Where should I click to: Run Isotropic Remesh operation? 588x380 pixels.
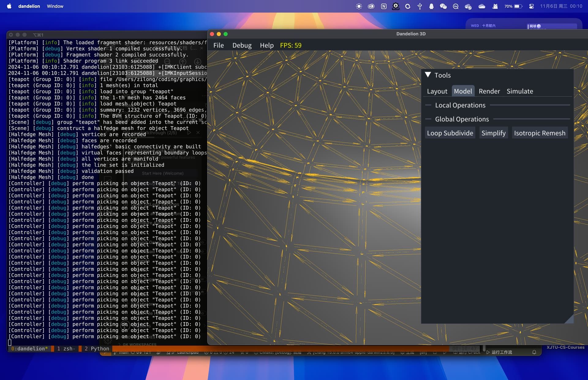(x=540, y=133)
